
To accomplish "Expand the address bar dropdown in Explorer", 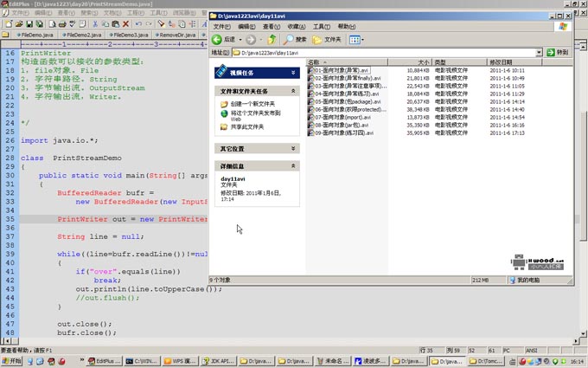I will tap(539, 53).
